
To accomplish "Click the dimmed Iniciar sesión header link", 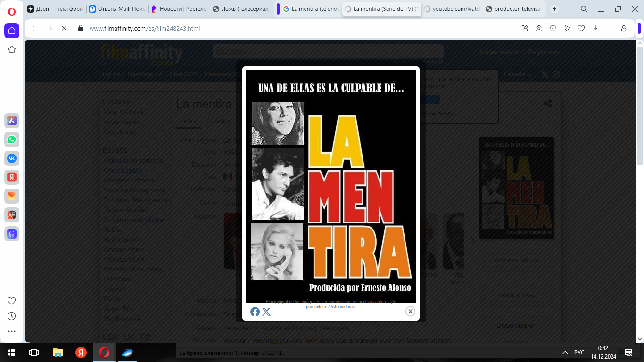I will tap(499, 52).
